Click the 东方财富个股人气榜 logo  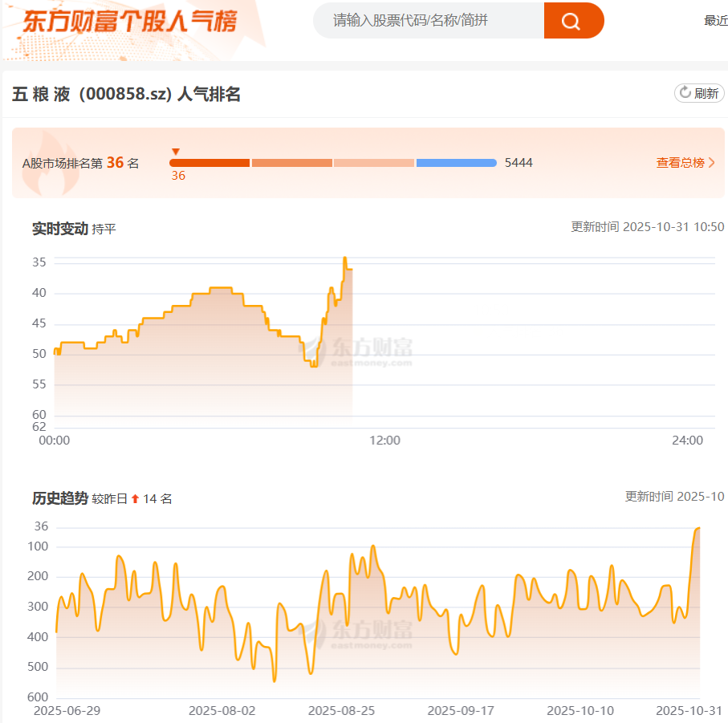(x=131, y=22)
